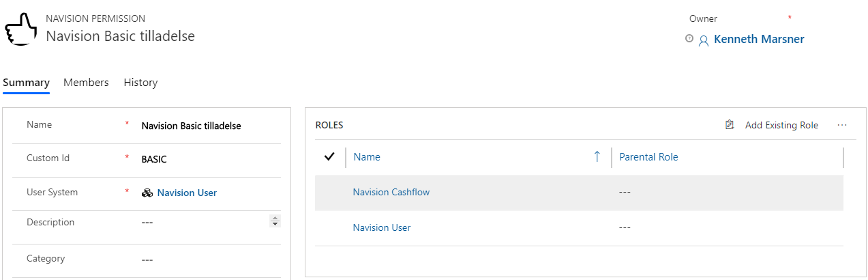
Task: Click the Navision User system icon
Action: (147, 193)
